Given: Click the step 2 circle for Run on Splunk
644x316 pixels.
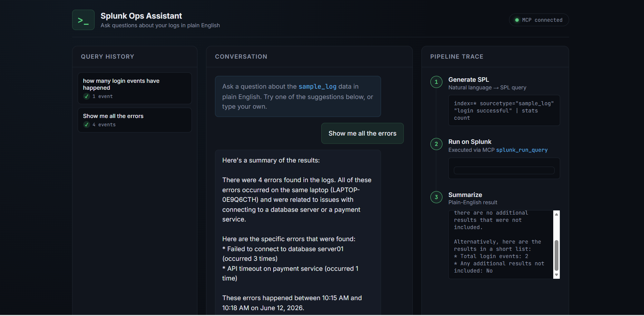Looking at the screenshot, I should point(436,144).
